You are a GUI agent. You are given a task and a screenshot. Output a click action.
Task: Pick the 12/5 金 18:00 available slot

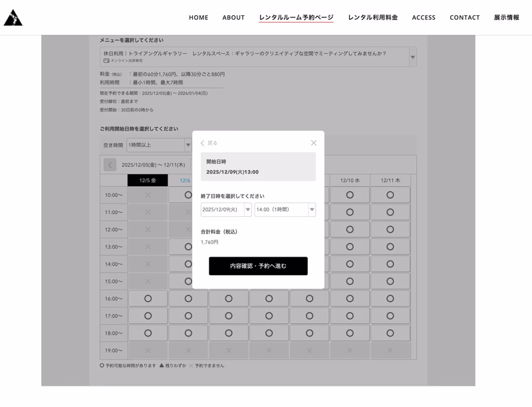(148, 333)
